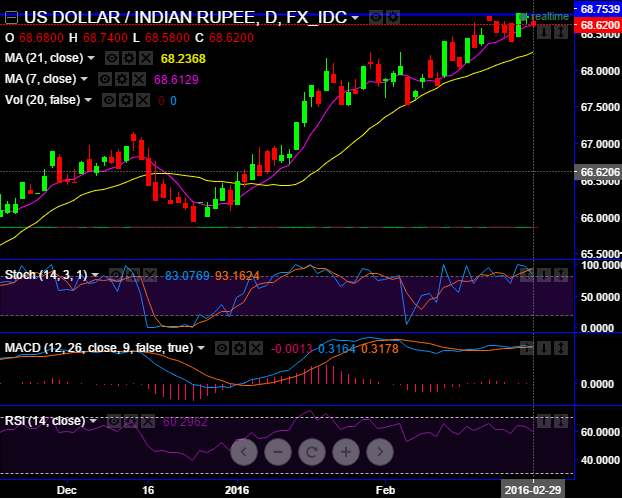Viewport: 622px width, 499px height.
Task: Click the RSI value 60.2962
Action: click(185, 421)
